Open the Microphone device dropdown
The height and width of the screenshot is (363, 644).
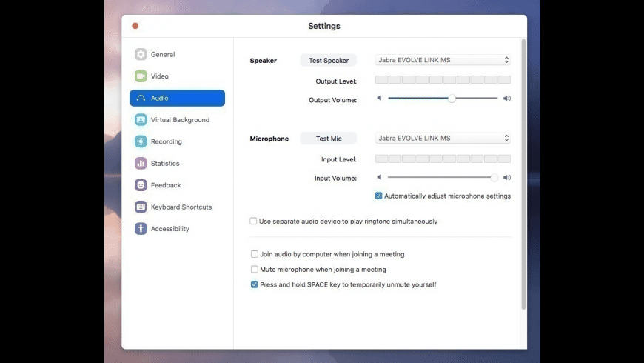coord(443,138)
